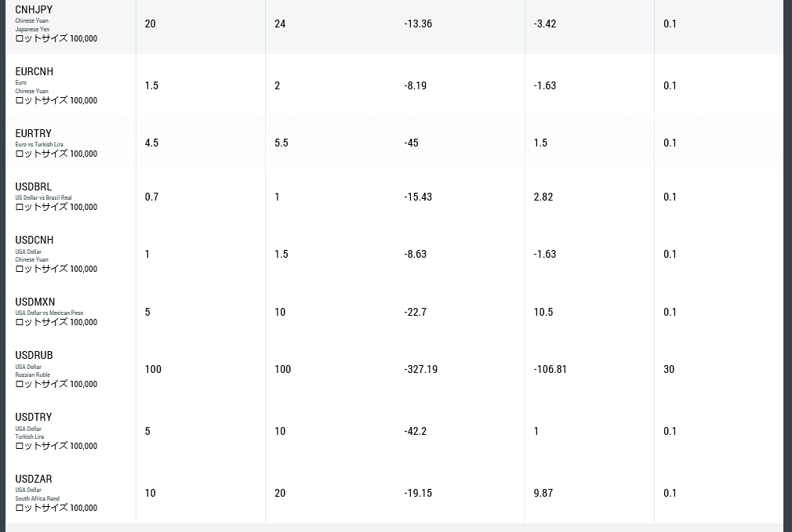792x532 pixels.
Task: Select the EURCNH symbol name
Action: (x=34, y=71)
